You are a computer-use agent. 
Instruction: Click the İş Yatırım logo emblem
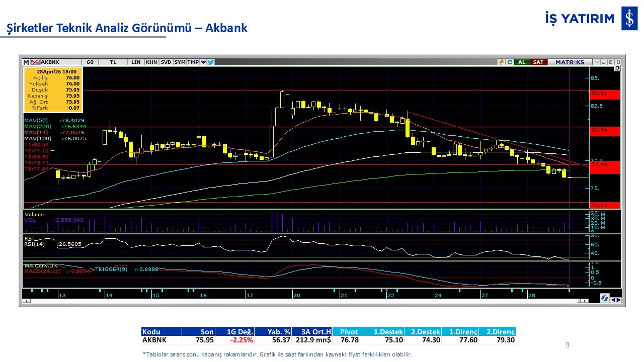coord(629,19)
